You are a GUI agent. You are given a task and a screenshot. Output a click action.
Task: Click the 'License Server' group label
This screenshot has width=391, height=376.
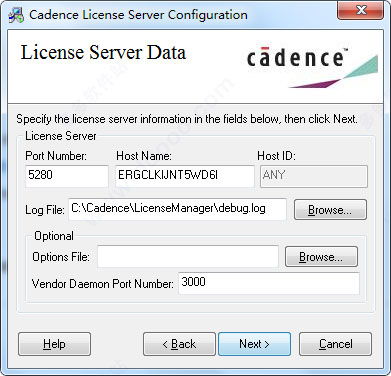[61, 136]
